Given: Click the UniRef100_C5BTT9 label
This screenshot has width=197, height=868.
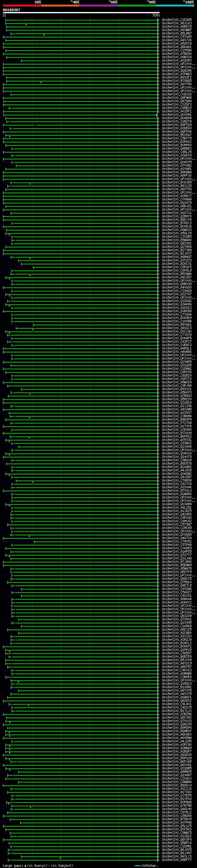Looking at the screenshot, I should pyautogui.click(x=176, y=139).
